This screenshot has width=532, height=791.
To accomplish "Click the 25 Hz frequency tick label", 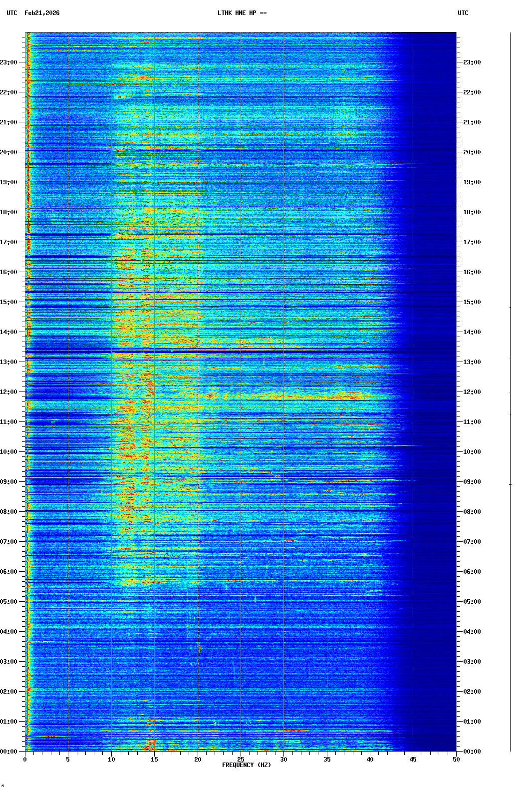I will [x=241, y=760].
